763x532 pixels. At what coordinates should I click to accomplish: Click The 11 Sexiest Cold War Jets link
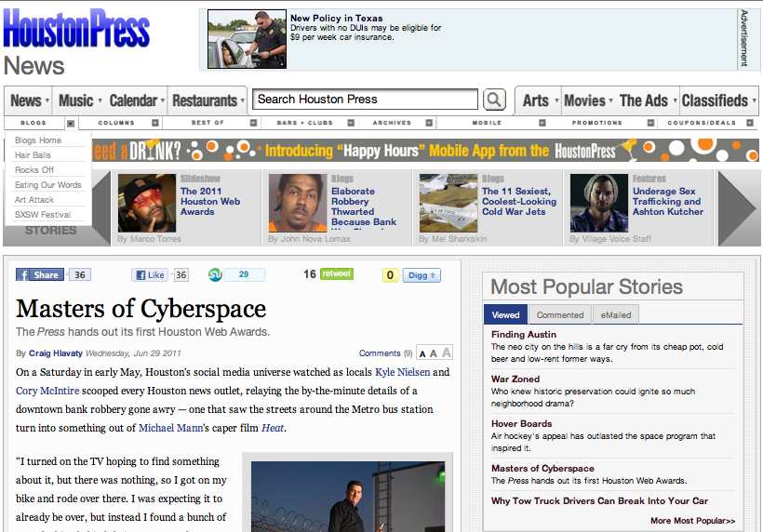(518, 201)
